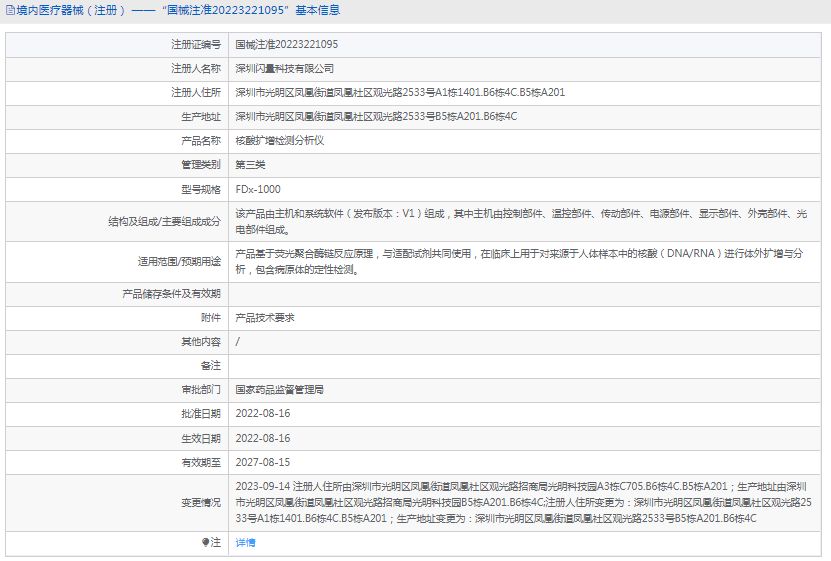Viewport: 831px width, 561px height.
Task: Select attachment value 产品技术要求
Action: [265, 318]
